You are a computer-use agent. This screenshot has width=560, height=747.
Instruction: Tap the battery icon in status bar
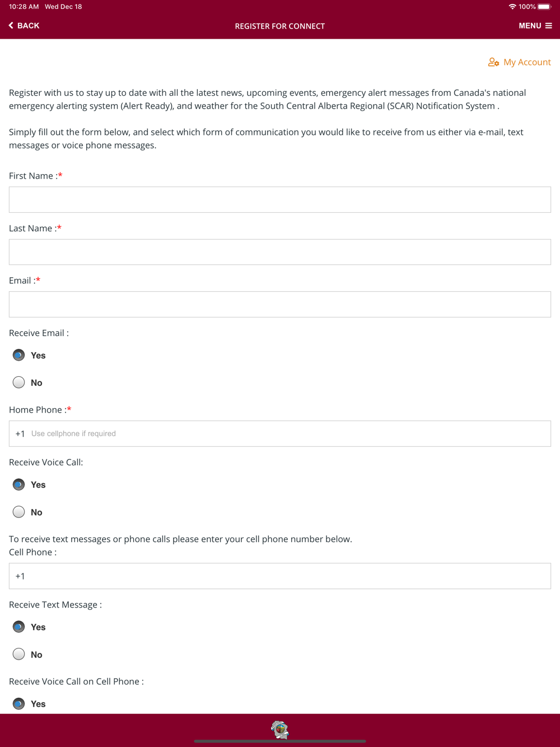point(544,7)
